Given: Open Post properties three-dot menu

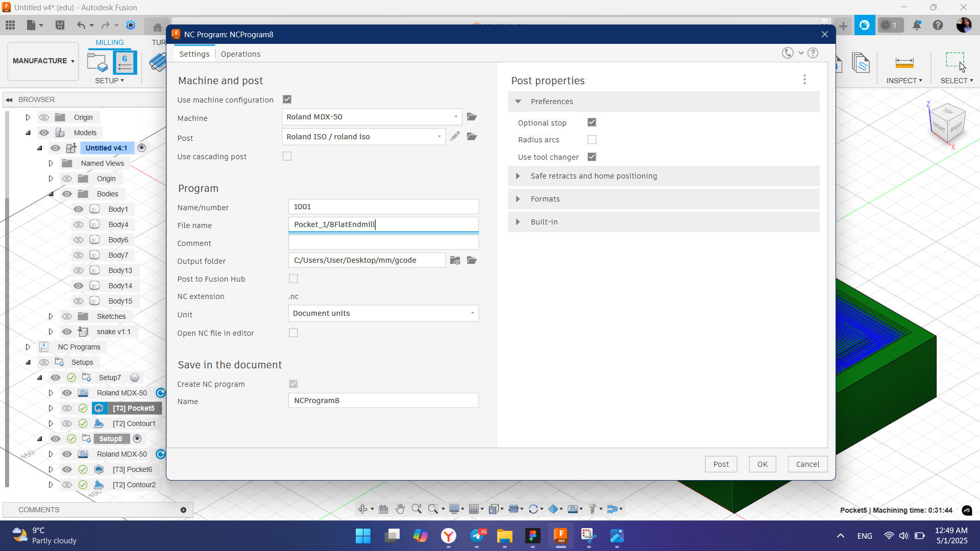Looking at the screenshot, I should [804, 80].
